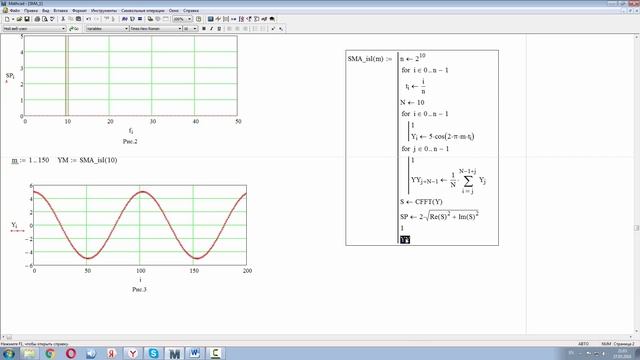The width and height of the screenshot is (640, 360).
Task: Click the Go button next to address box
Action: tap(74, 29)
